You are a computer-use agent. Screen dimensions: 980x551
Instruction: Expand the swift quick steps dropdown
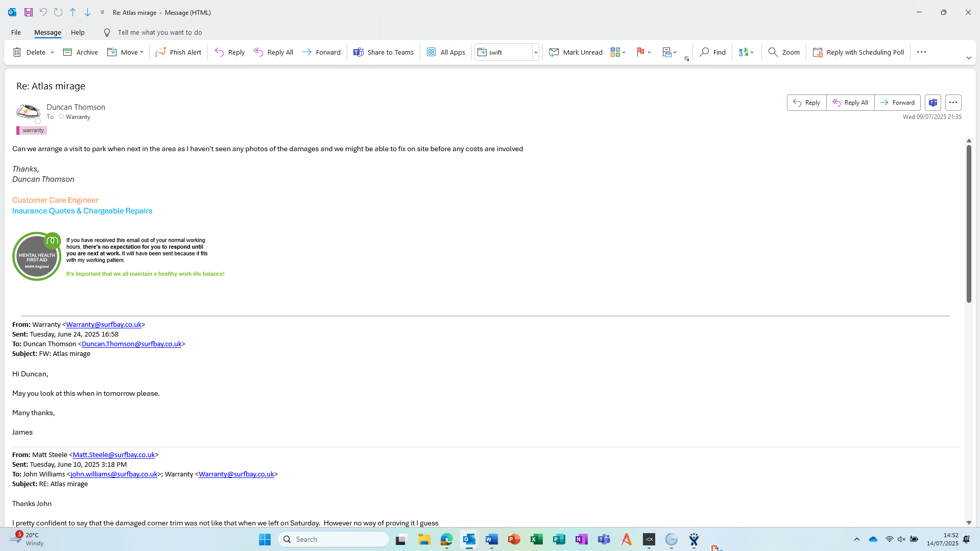tap(536, 52)
